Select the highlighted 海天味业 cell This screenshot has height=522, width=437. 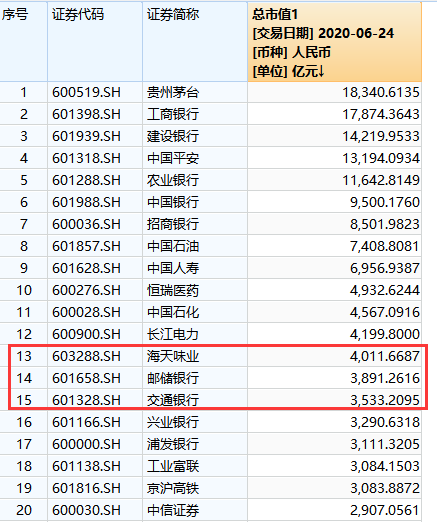coord(195,356)
